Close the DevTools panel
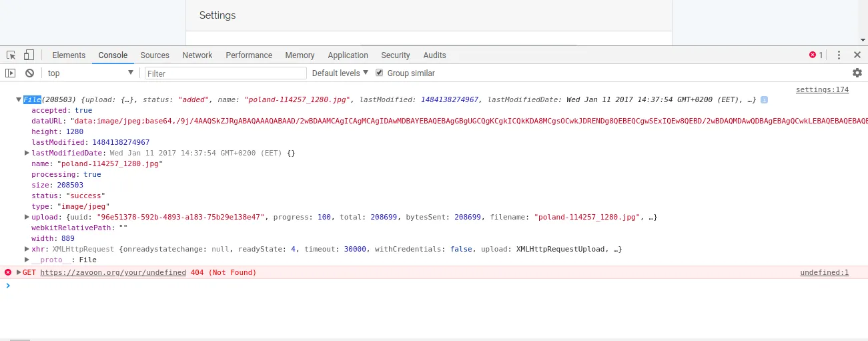 click(x=857, y=55)
